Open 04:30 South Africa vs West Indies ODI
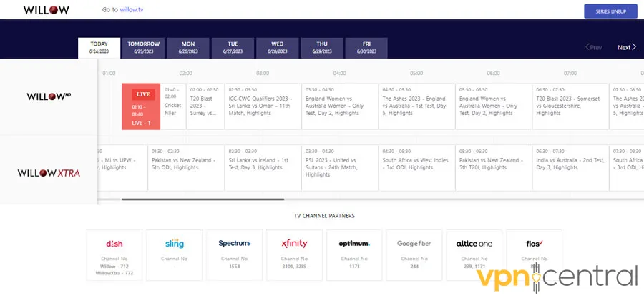This screenshot has height=298, width=644. pos(416,168)
